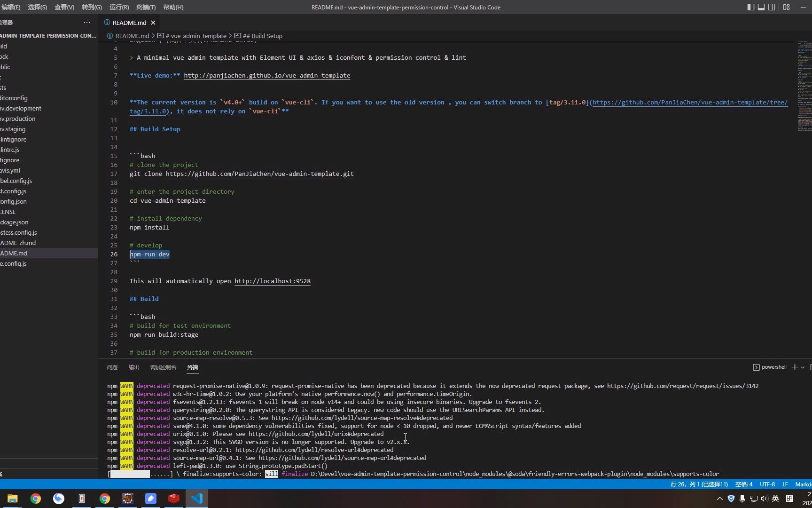
Task: Change line ending via LF status item
Action: 785,484
